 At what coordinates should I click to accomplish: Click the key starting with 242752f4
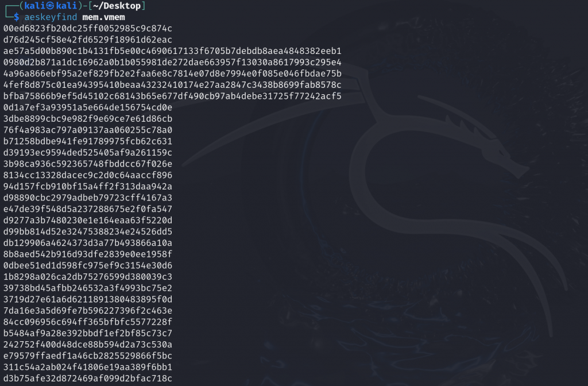click(88, 345)
